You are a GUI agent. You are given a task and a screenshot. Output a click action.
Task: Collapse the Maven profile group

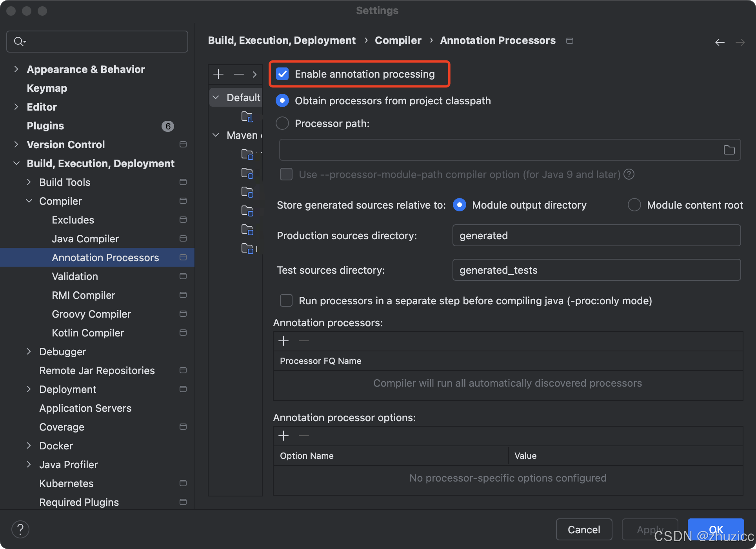216,135
